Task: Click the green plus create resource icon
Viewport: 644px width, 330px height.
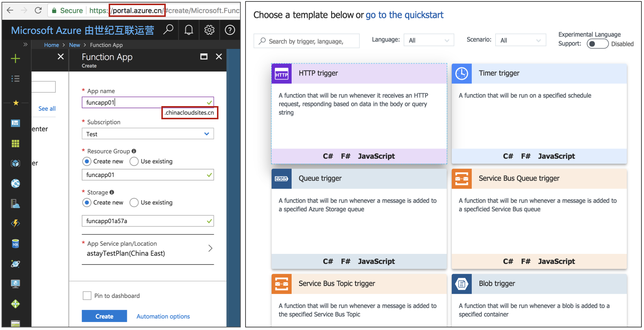Action: (x=15, y=59)
